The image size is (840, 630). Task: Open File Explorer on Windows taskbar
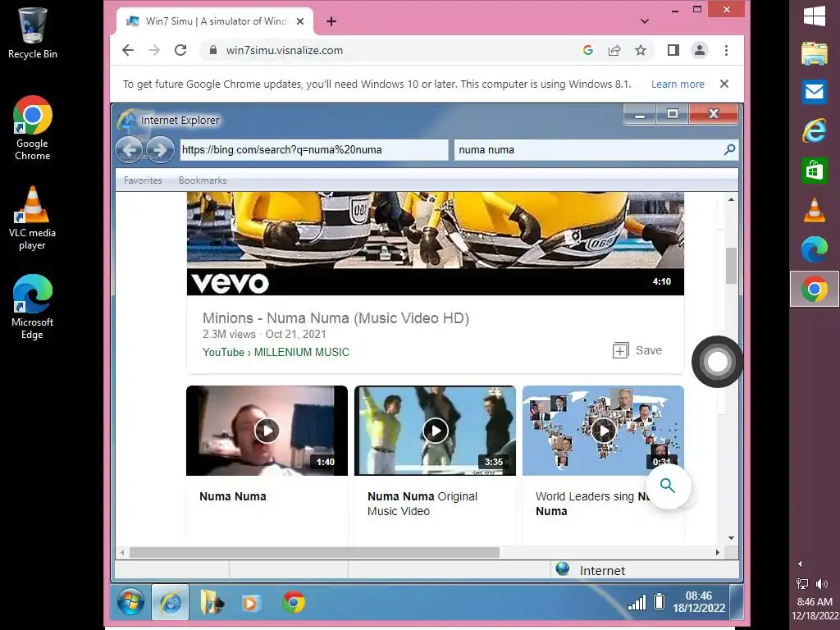815,53
